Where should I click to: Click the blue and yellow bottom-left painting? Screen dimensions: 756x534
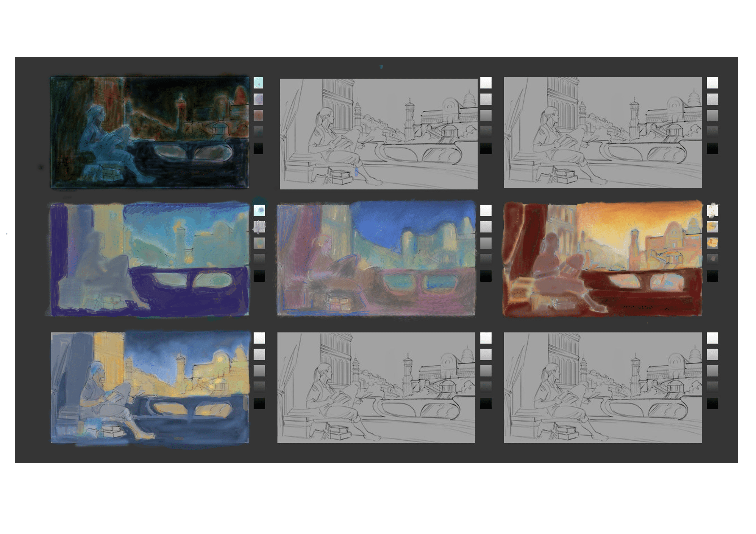pos(150,387)
